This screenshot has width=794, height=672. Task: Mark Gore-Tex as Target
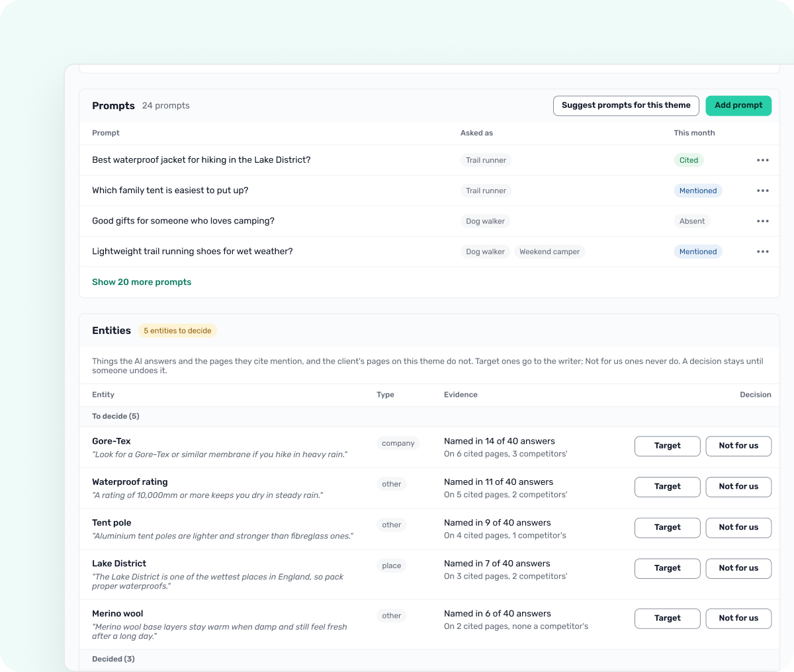(667, 446)
